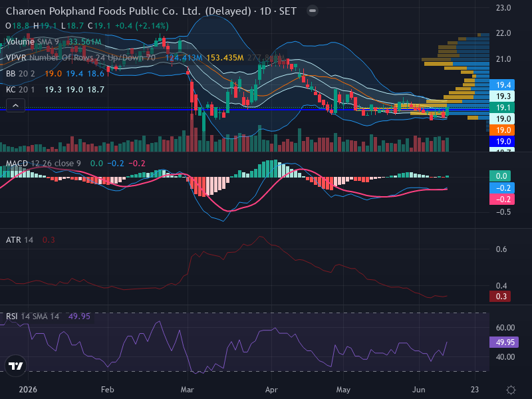Click the blue -0.2 MACD label
The image size is (532, 399).
coord(502,188)
